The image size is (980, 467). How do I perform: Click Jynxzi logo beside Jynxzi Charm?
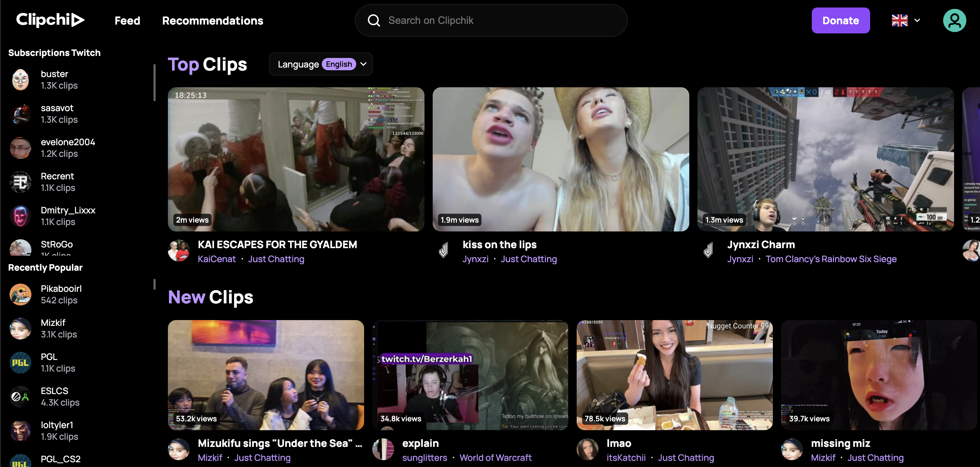tap(708, 251)
